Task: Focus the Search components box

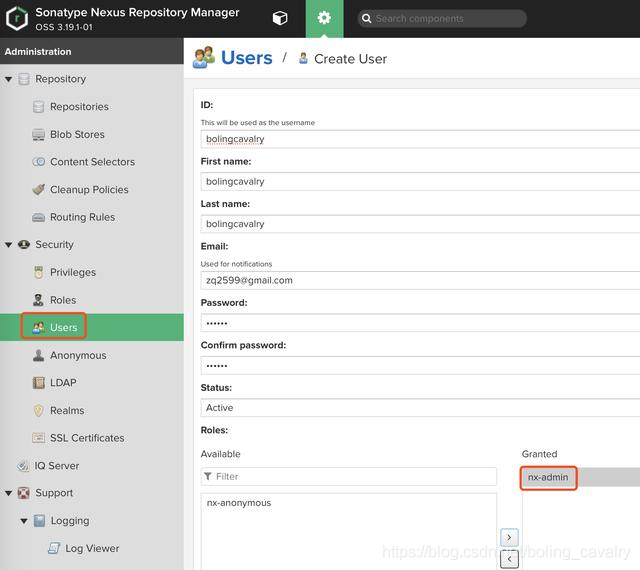Action: tap(448, 19)
